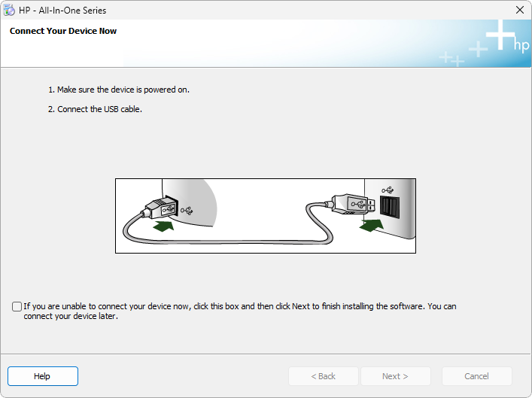Click 'connect your device later' label text
Viewport: 532px width, 398px height.
click(71, 316)
